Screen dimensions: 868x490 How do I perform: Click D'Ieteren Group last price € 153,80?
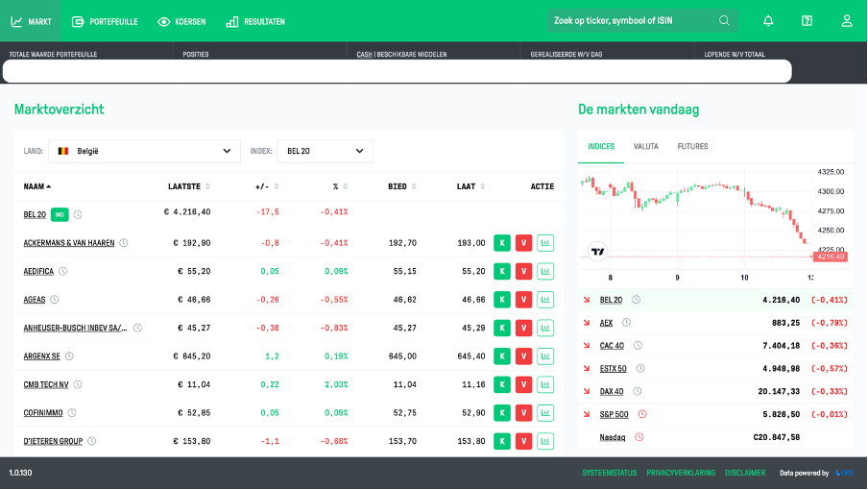[x=191, y=441]
